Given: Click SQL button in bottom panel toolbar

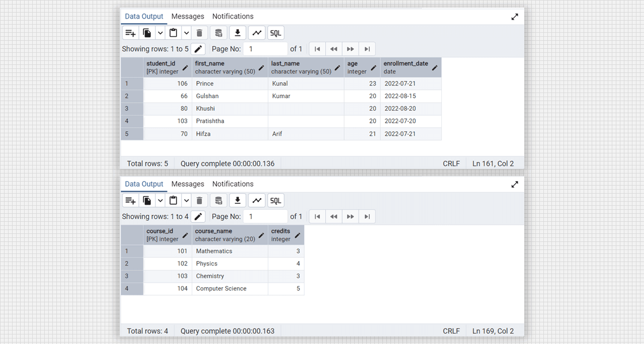Looking at the screenshot, I should (x=276, y=201).
